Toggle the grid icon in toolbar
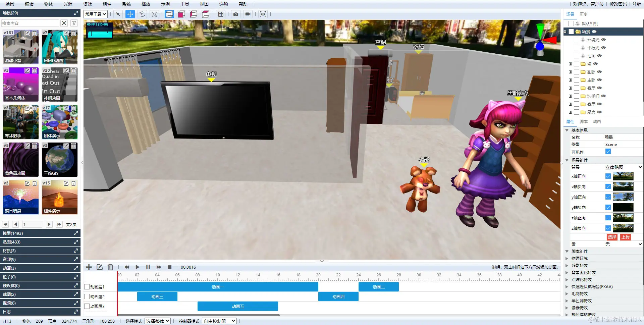644x325 pixels. 221,14
